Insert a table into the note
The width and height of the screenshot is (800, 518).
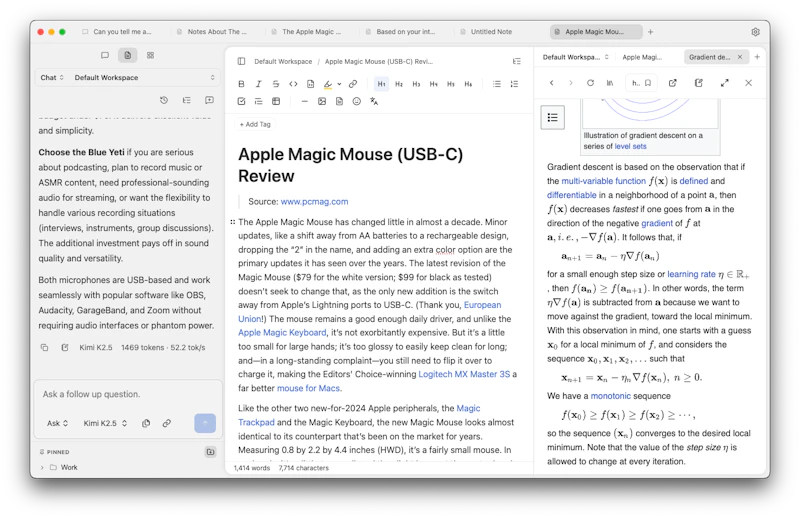[x=276, y=101]
